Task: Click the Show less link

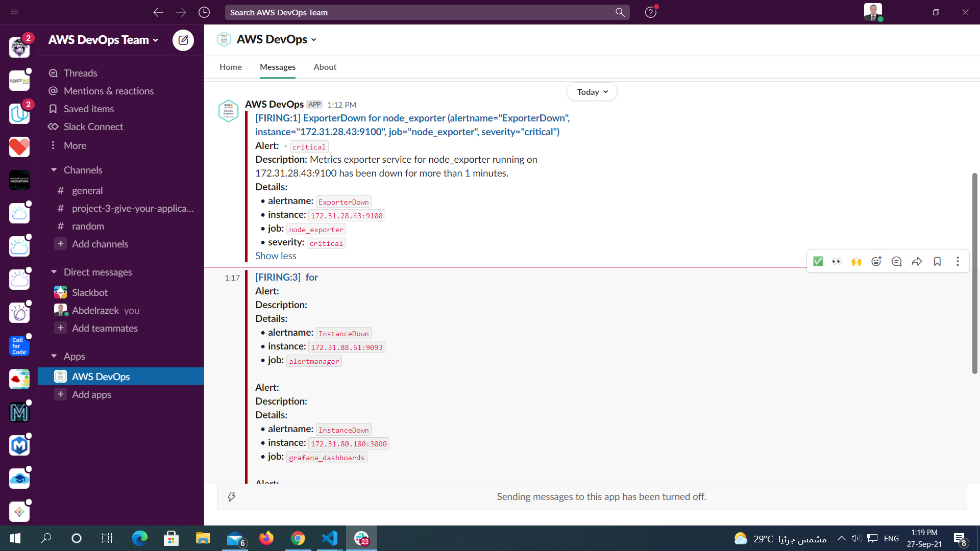Action: click(276, 256)
